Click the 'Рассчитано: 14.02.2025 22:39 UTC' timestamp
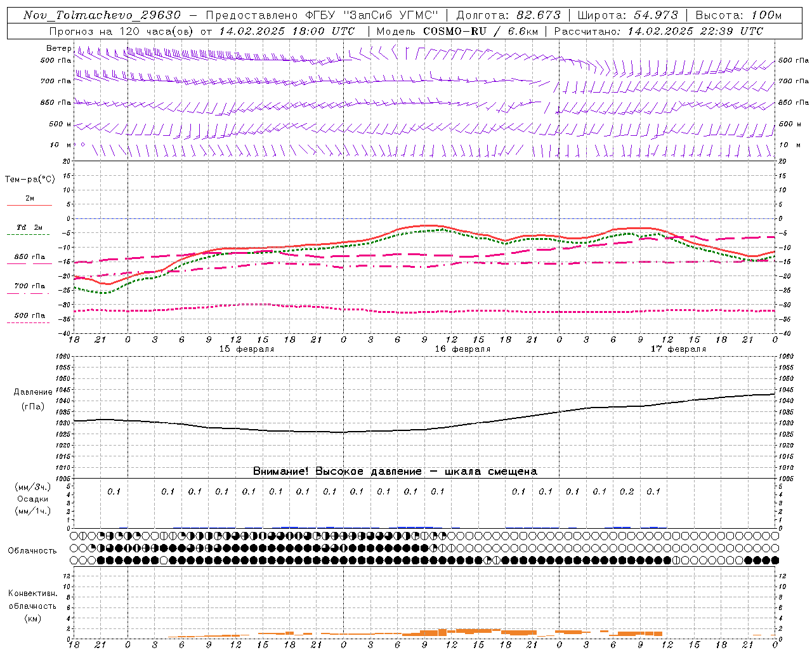 658,31
